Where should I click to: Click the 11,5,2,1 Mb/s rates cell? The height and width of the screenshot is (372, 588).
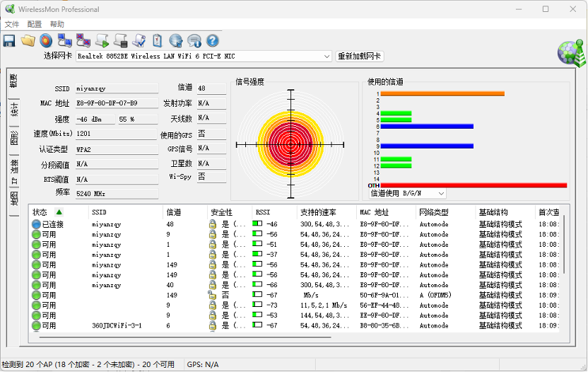point(324,306)
